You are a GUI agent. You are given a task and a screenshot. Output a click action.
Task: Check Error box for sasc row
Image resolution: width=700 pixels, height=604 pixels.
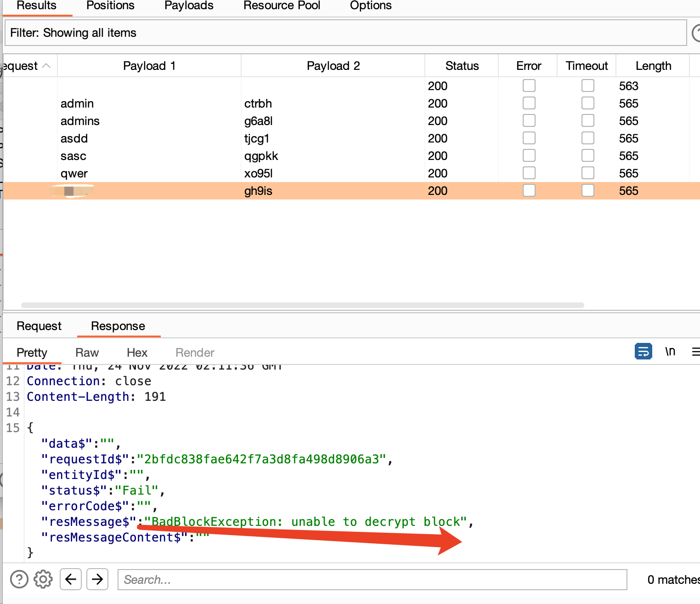pos(529,155)
